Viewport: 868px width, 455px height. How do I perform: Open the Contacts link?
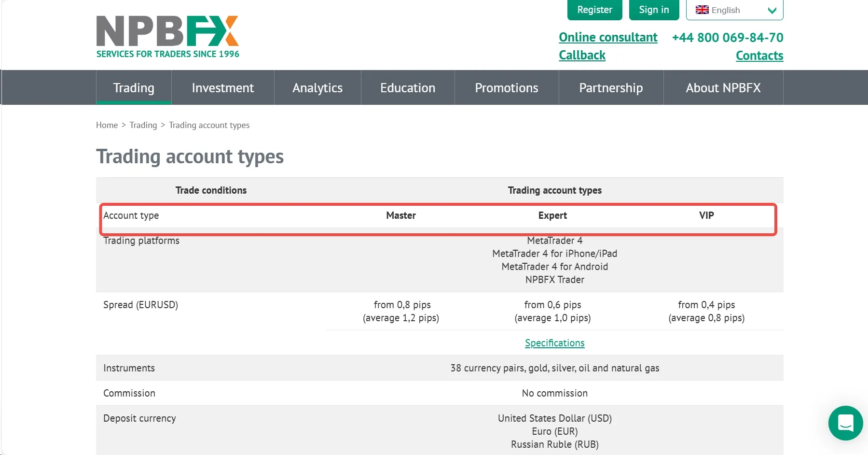point(759,56)
